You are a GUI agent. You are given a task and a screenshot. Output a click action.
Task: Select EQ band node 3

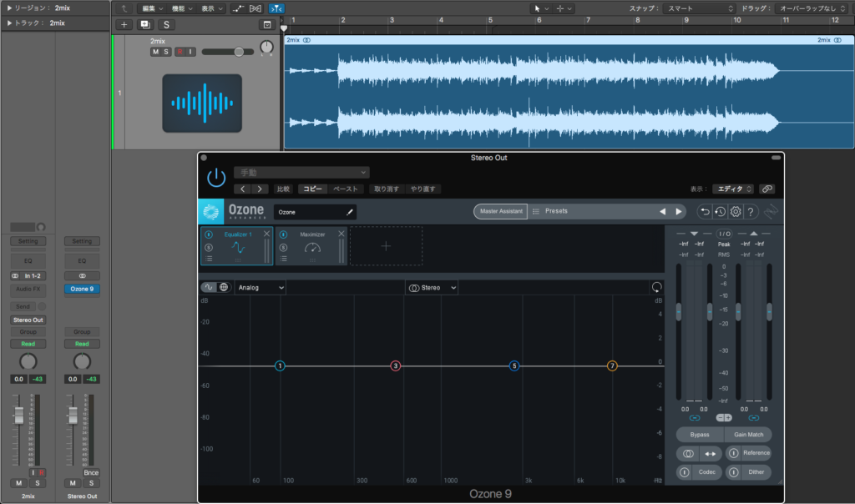[396, 366]
